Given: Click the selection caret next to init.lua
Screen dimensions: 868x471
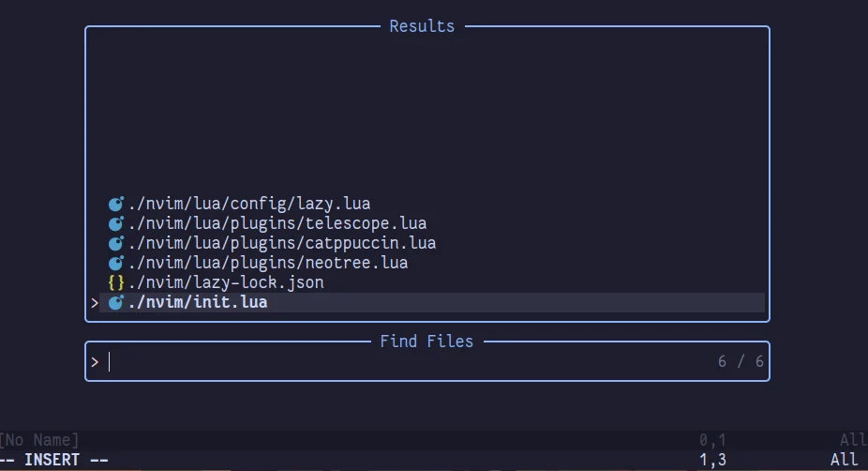Looking at the screenshot, I should [x=95, y=303].
